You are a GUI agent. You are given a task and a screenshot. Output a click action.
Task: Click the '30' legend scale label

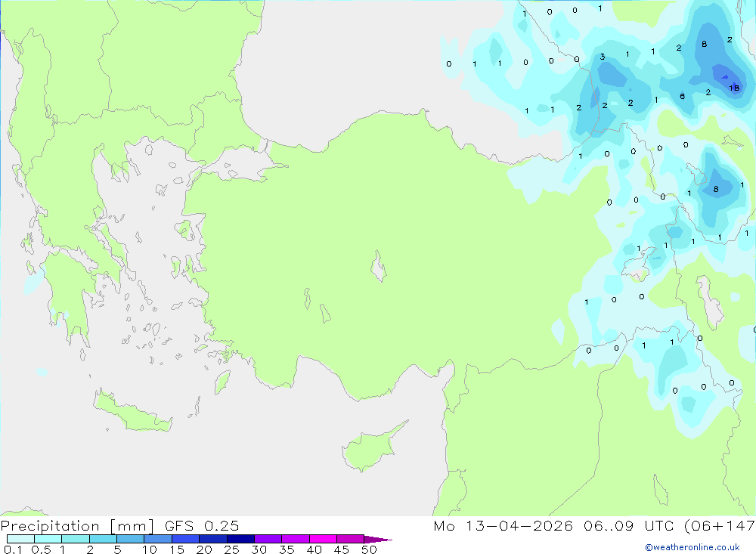pyautogui.click(x=259, y=549)
